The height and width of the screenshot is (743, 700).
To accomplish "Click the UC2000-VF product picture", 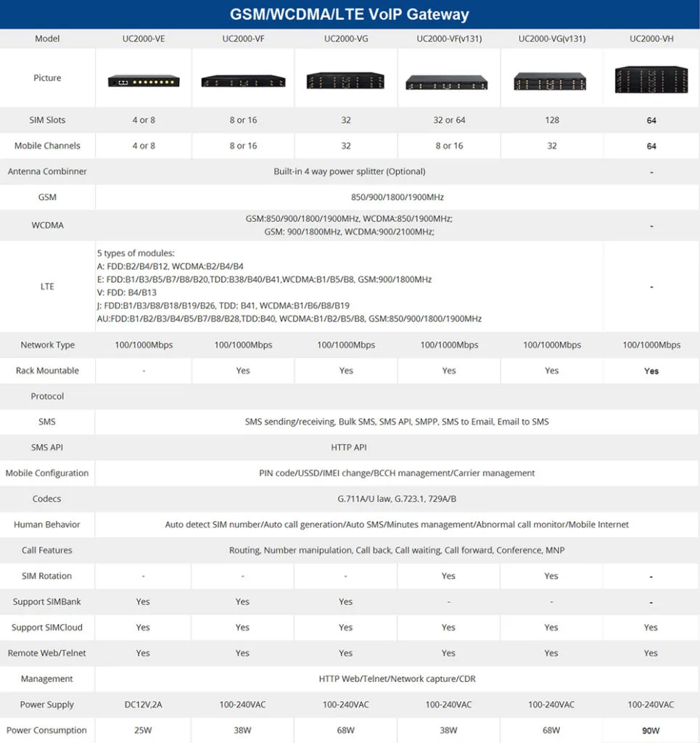I will tap(242, 80).
